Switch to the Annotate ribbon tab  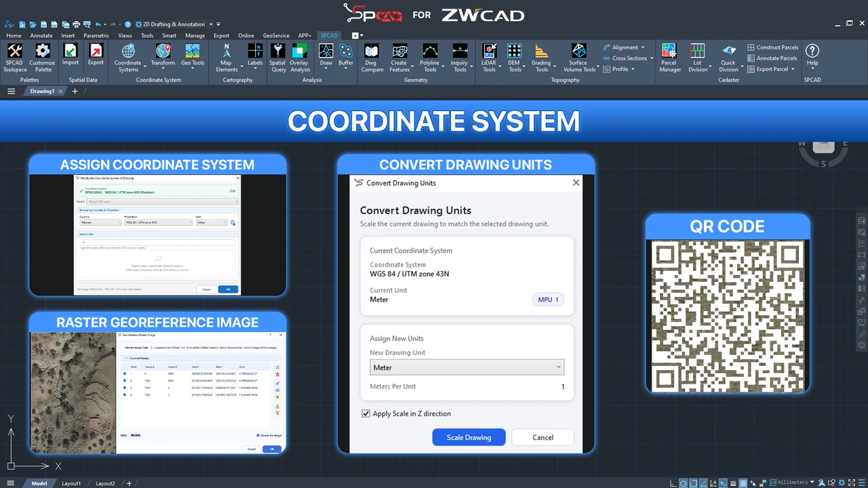(41, 35)
